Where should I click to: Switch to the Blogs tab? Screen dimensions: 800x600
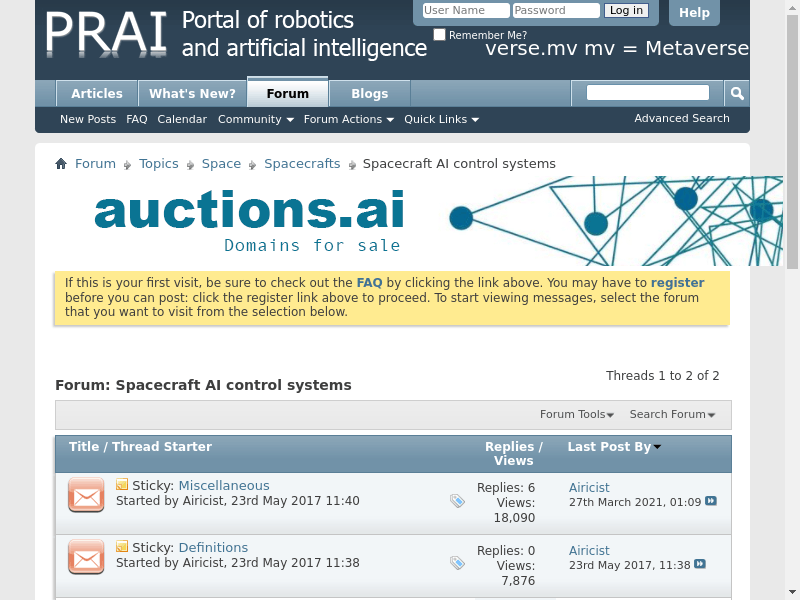(x=370, y=94)
